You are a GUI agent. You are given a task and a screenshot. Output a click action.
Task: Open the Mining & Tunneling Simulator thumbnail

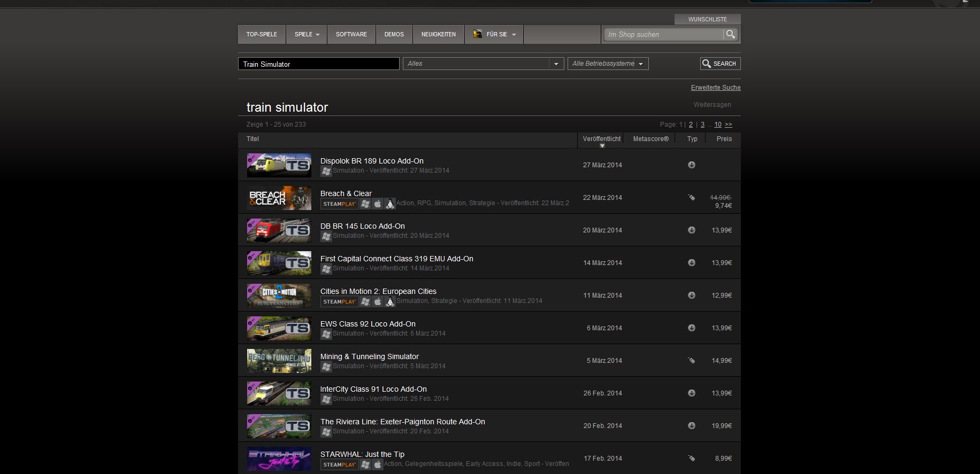pyautogui.click(x=279, y=361)
